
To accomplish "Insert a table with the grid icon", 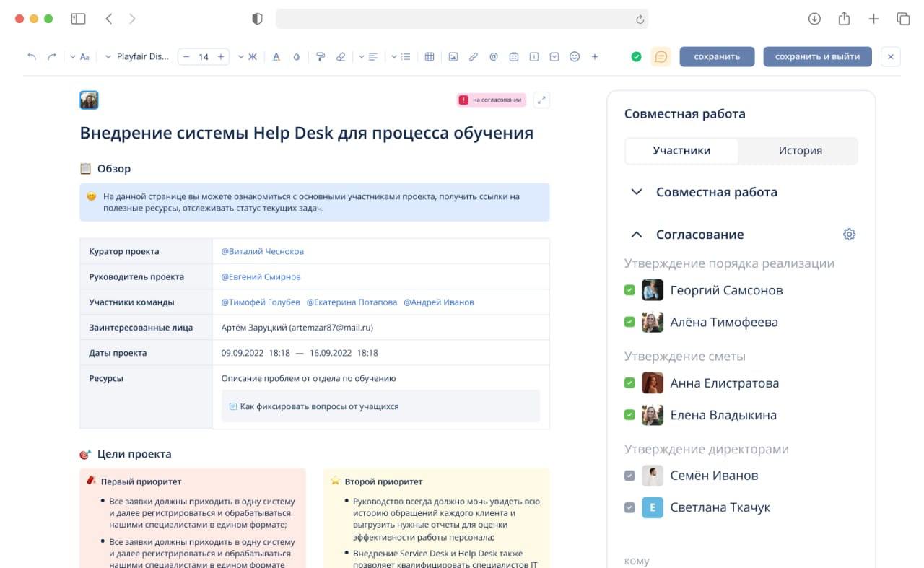I will click(x=430, y=56).
